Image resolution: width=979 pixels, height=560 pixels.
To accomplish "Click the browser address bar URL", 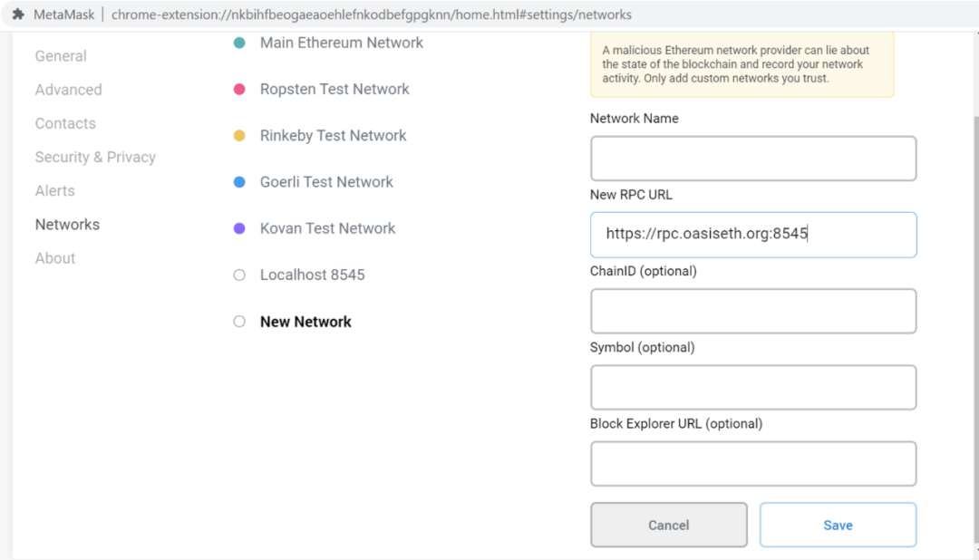I will [x=372, y=14].
